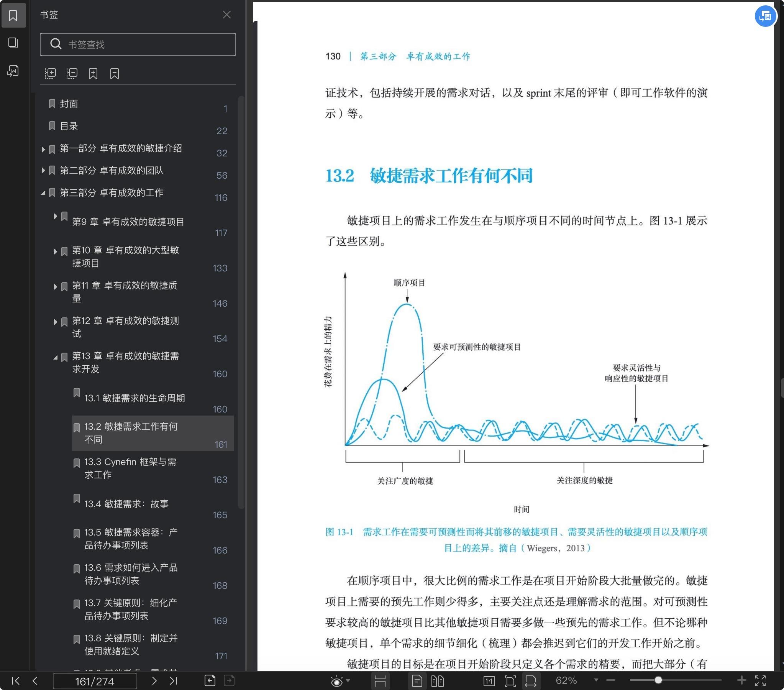Open the page thumbnails panel icon

point(13,43)
